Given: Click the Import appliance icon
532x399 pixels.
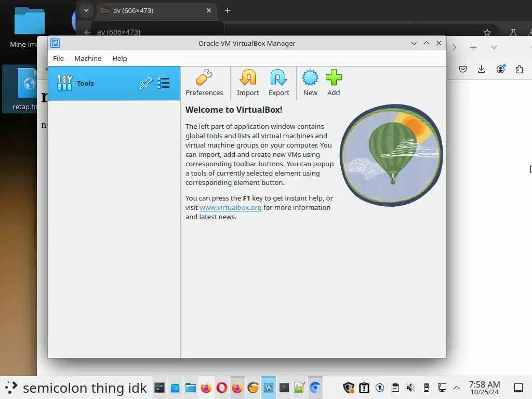Looking at the screenshot, I should 248,83.
